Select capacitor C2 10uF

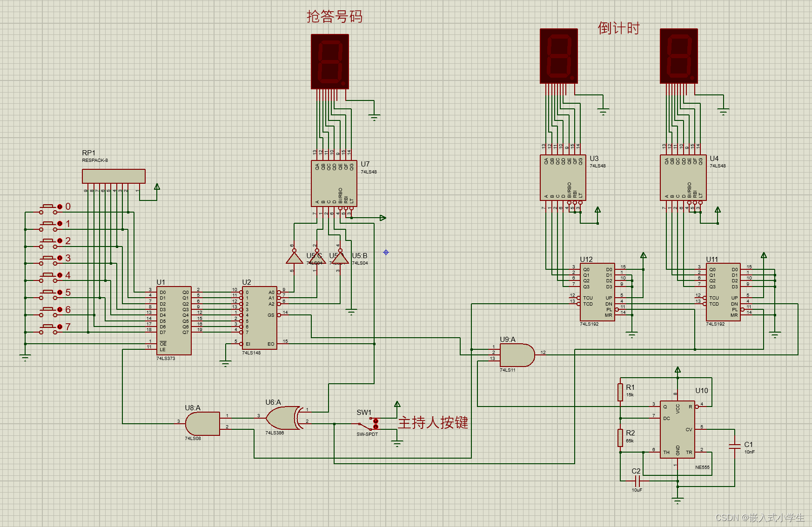[638, 481]
